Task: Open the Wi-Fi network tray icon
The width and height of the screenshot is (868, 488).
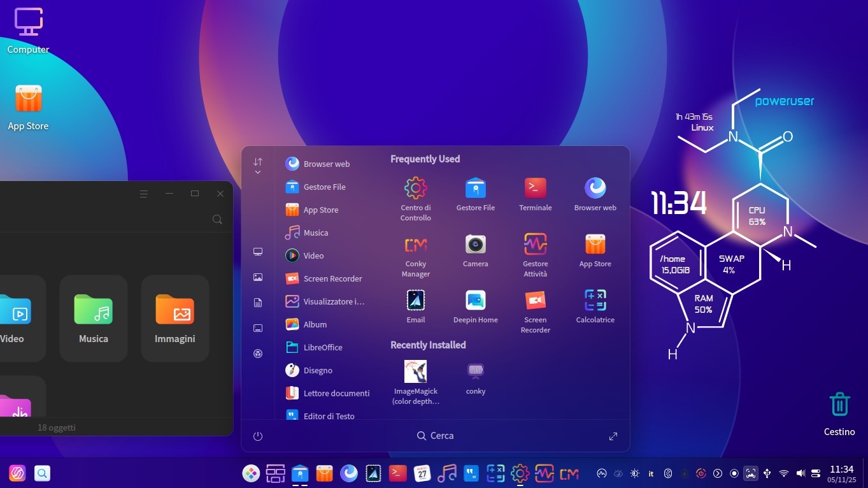Action: (x=784, y=473)
